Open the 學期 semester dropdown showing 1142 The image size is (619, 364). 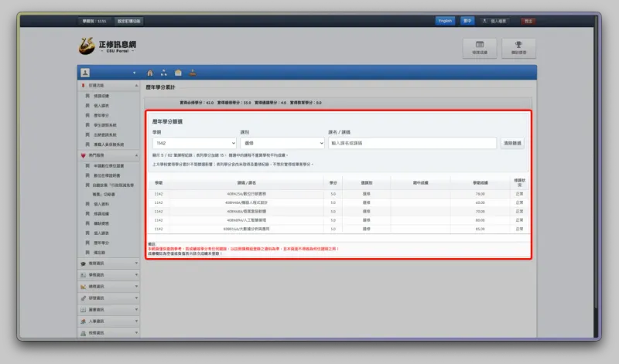(194, 143)
